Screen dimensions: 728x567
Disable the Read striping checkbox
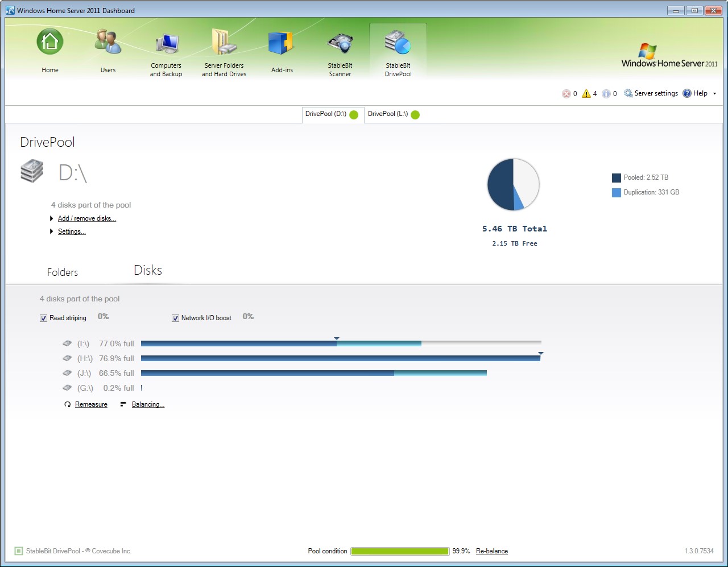[44, 318]
